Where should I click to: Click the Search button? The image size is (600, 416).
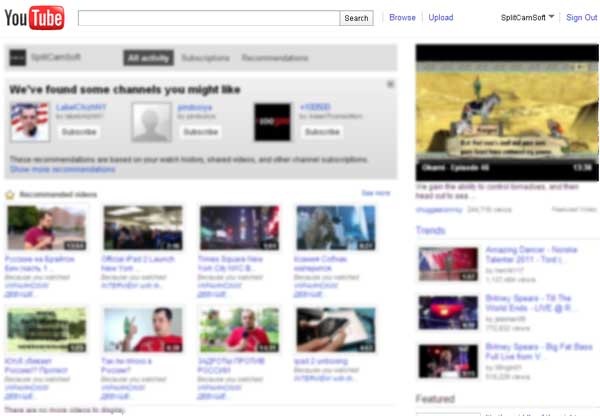click(356, 18)
